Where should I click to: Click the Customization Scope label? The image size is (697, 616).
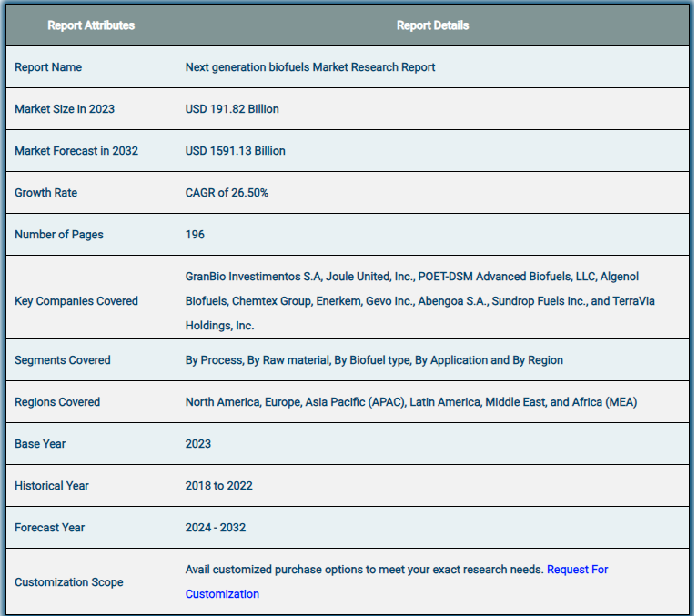[68, 581]
